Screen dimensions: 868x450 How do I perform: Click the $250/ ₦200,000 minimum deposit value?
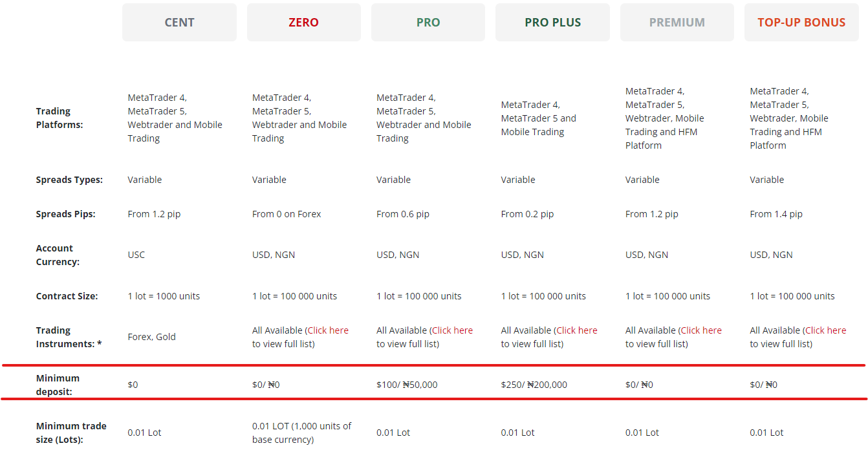coord(534,385)
